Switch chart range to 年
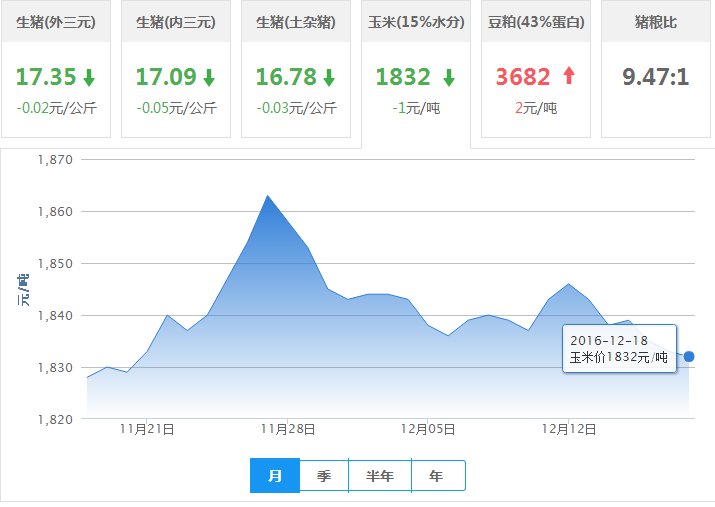This screenshot has width=715, height=507. [x=438, y=476]
